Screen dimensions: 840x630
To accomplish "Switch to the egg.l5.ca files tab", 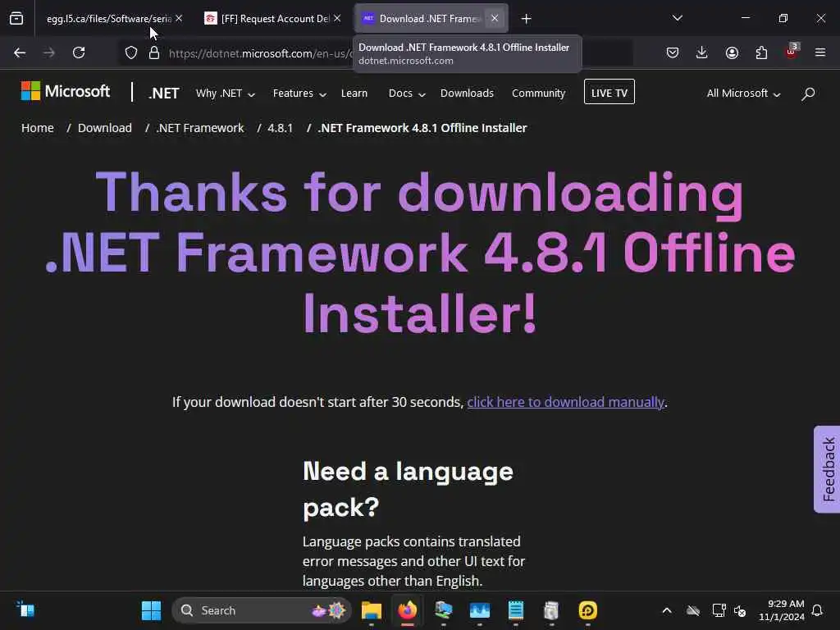I will coord(108,19).
